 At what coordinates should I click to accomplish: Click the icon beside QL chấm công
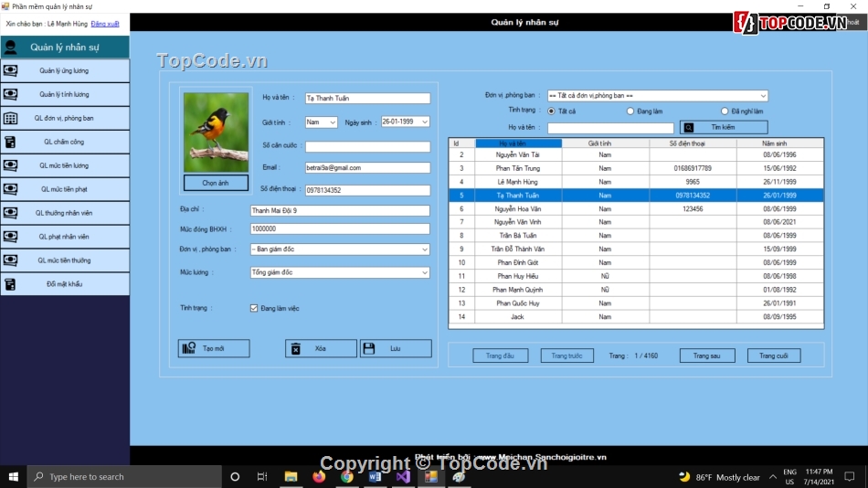tap(10, 142)
